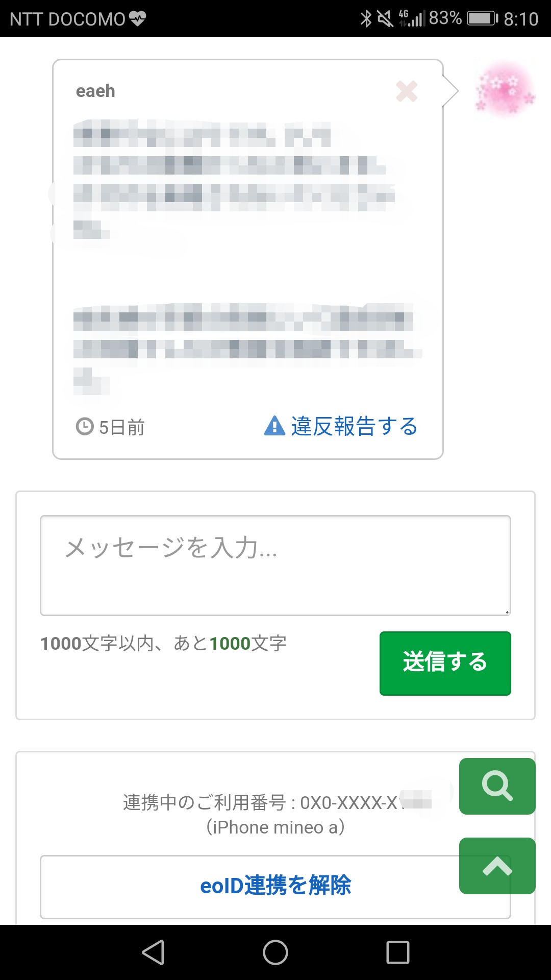Open search with the magnifier button
The image size is (551, 980).
coord(497,786)
